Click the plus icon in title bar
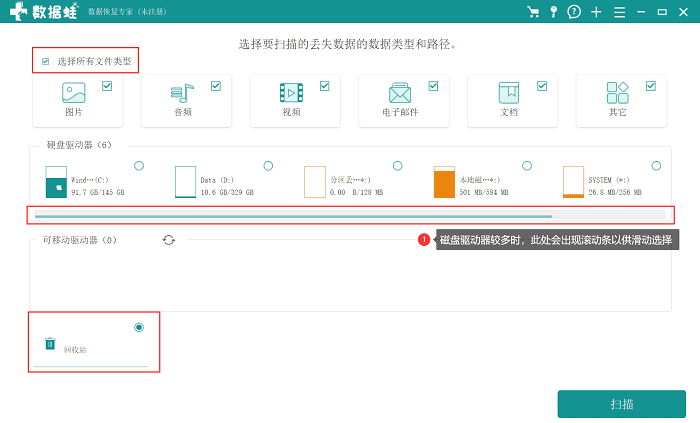Screen dimensions: 700x423 [x=596, y=12]
